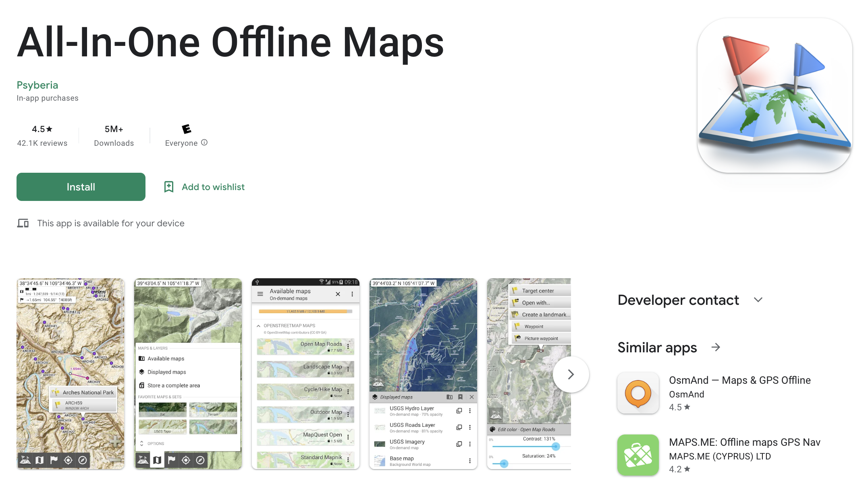Open the Available maps list screenshot
Viewport: 868px width, 484px height.
coord(306,374)
